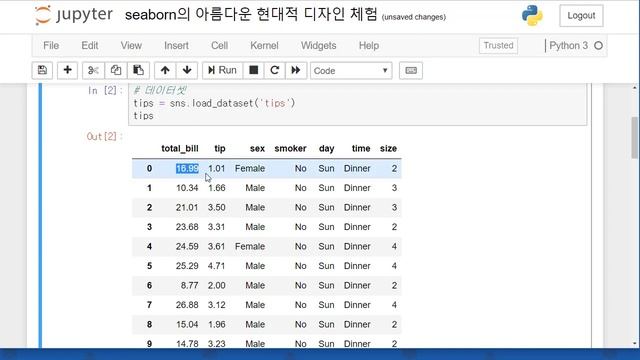Click tip value 2.00

(217, 285)
